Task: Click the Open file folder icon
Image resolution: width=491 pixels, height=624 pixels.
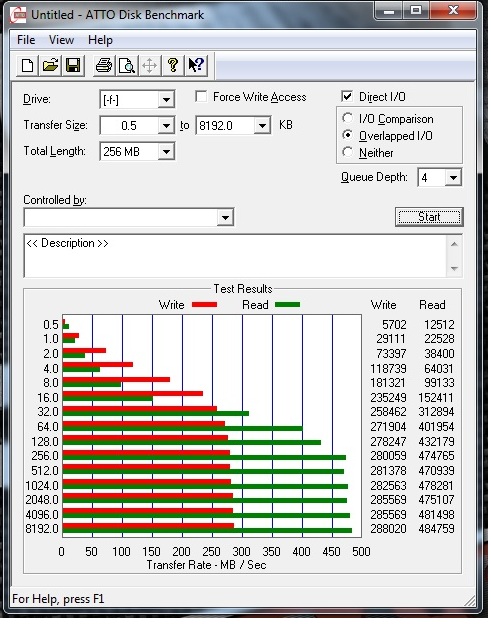Action: (x=50, y=65)
